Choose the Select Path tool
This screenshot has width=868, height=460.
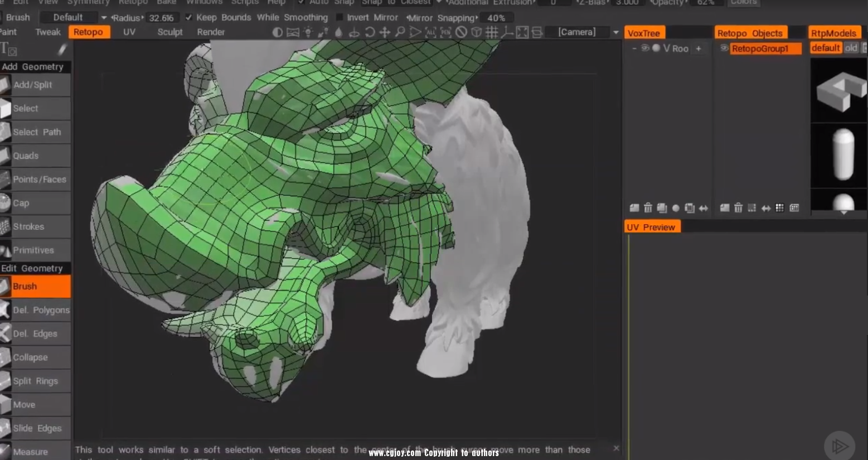(x=35, y=132)
